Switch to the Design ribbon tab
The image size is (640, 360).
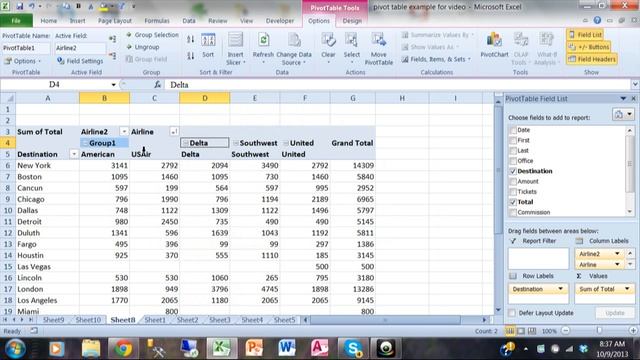[352, 20]
